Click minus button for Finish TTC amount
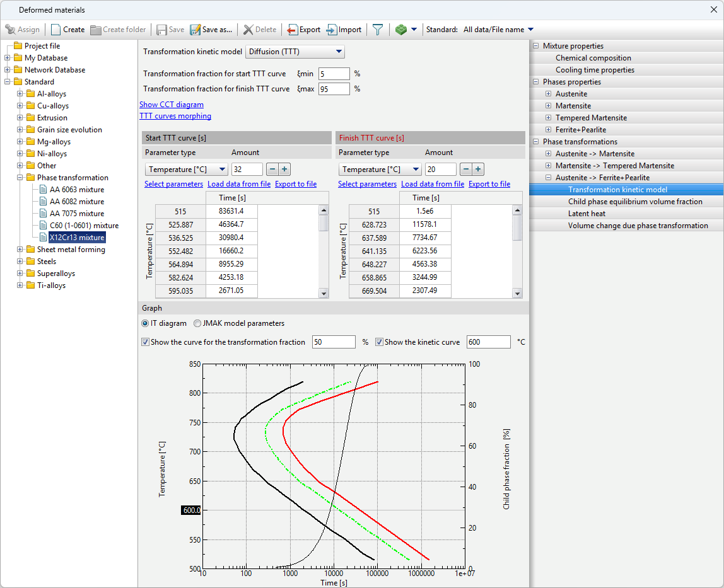Image resolution: width=724 pixels, height=588 pixels. 466,169
